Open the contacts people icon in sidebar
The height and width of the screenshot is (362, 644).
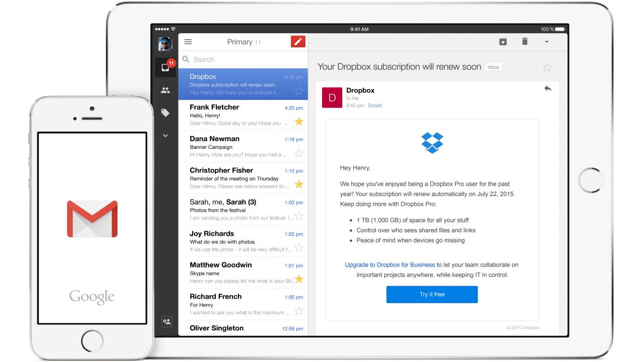click(x=166, y=90)
